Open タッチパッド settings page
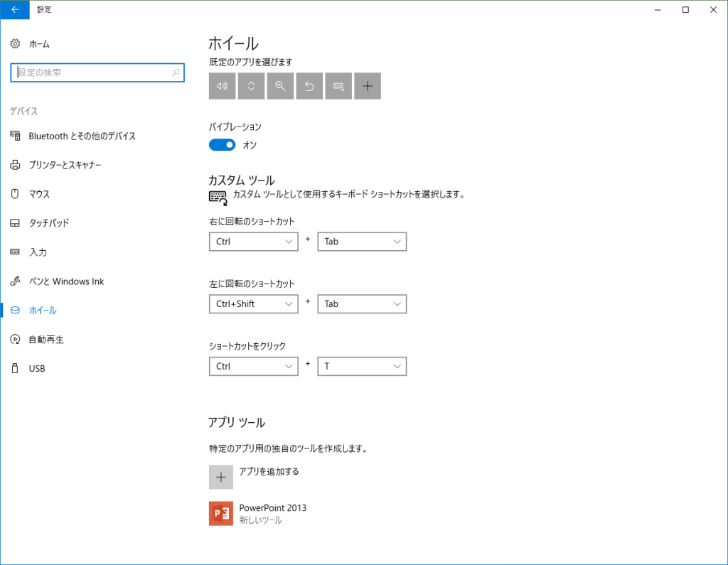Image resolution: width=728 pixels, height=565 pixels. tap(49, 223)
